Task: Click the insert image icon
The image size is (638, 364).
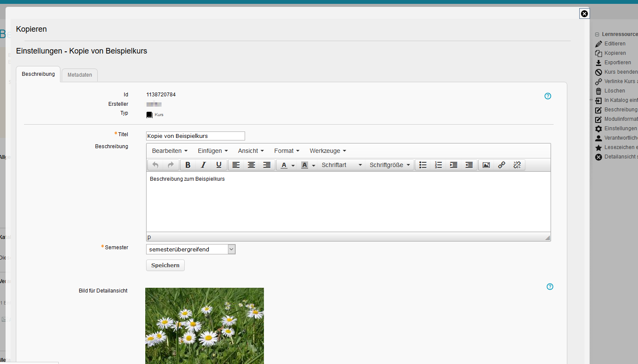Action: tap(486, 165)
